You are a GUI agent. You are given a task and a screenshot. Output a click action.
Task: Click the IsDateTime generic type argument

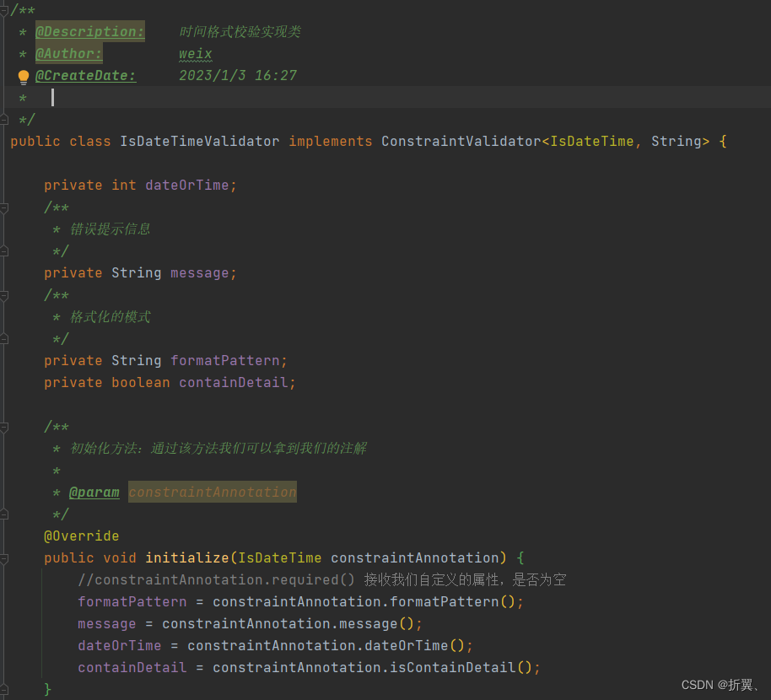592,142
